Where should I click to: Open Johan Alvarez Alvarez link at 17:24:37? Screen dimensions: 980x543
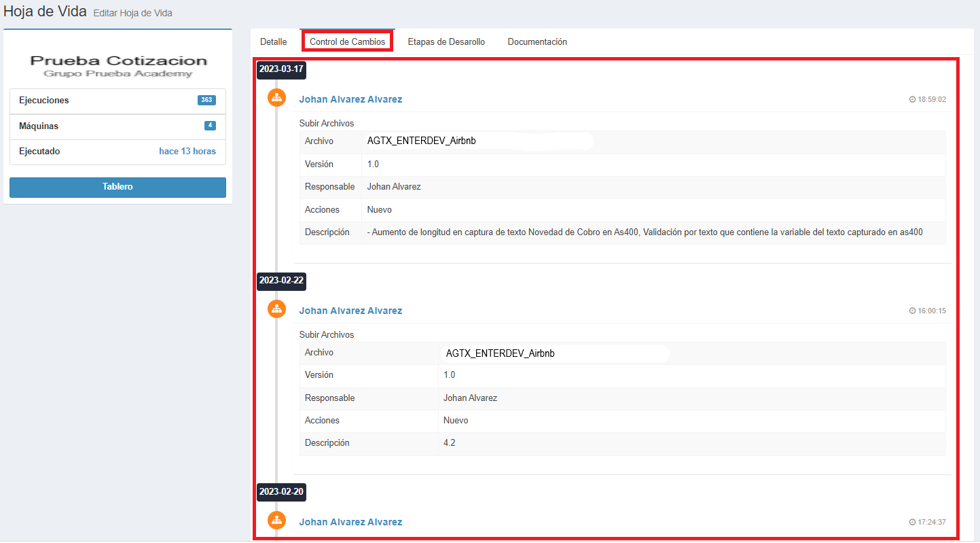coord(350,522)
